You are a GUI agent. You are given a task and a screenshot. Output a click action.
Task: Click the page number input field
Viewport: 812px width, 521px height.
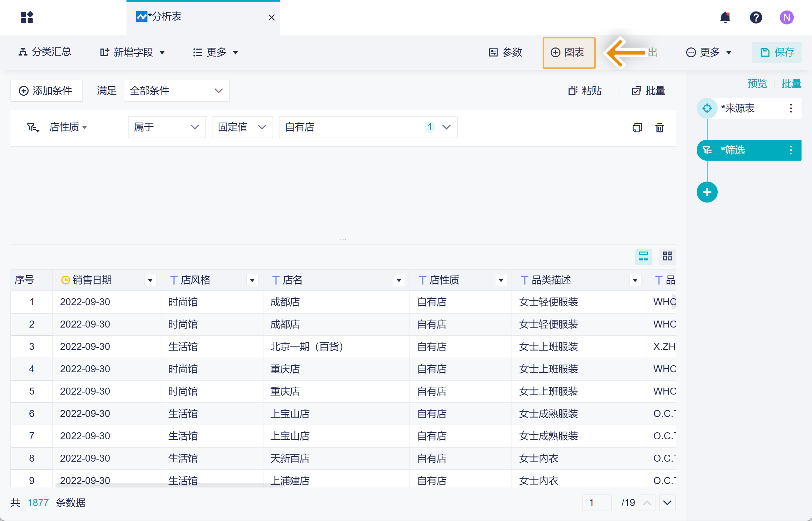pos(596,503)
